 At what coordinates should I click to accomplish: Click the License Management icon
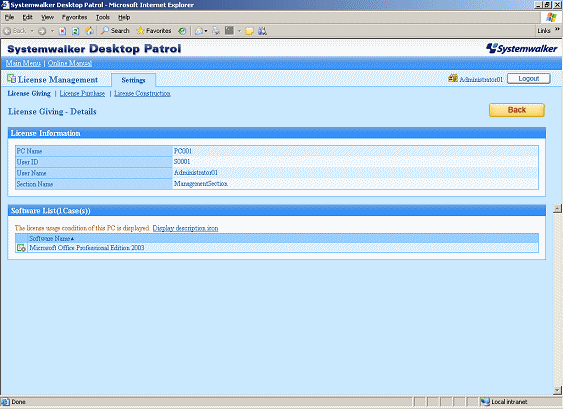11,79
